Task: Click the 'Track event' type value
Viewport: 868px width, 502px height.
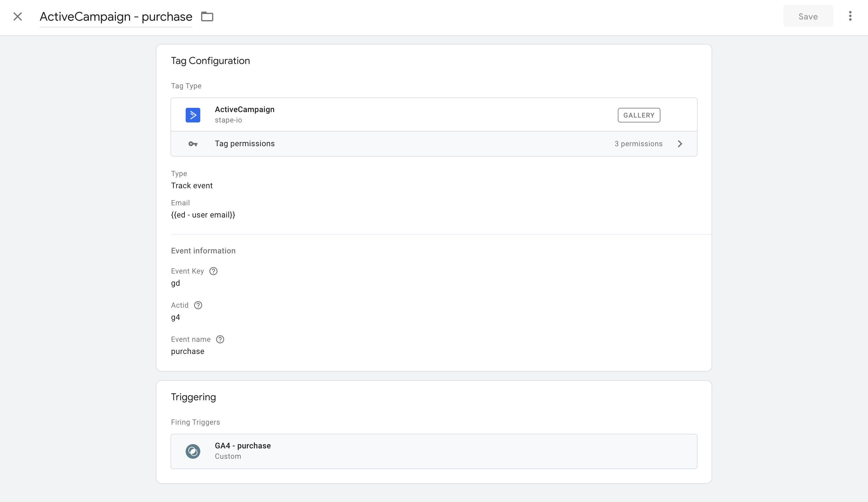Action: coord(191,186)
